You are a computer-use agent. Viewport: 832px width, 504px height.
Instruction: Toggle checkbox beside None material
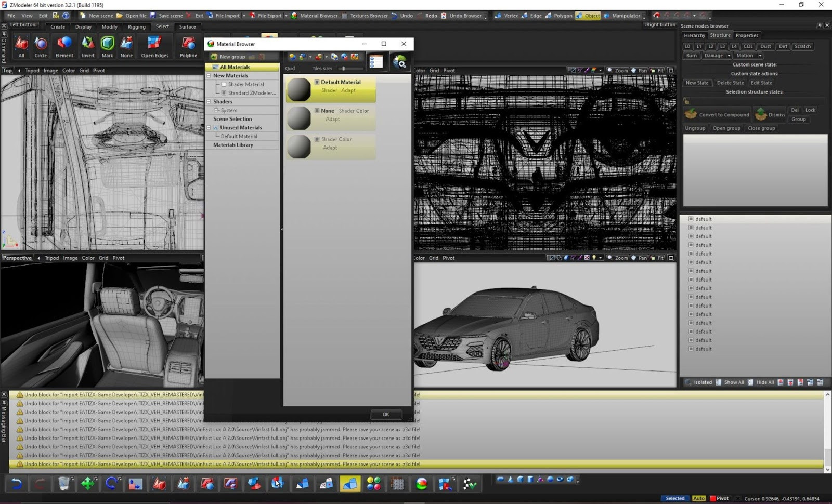pos(317,111)
